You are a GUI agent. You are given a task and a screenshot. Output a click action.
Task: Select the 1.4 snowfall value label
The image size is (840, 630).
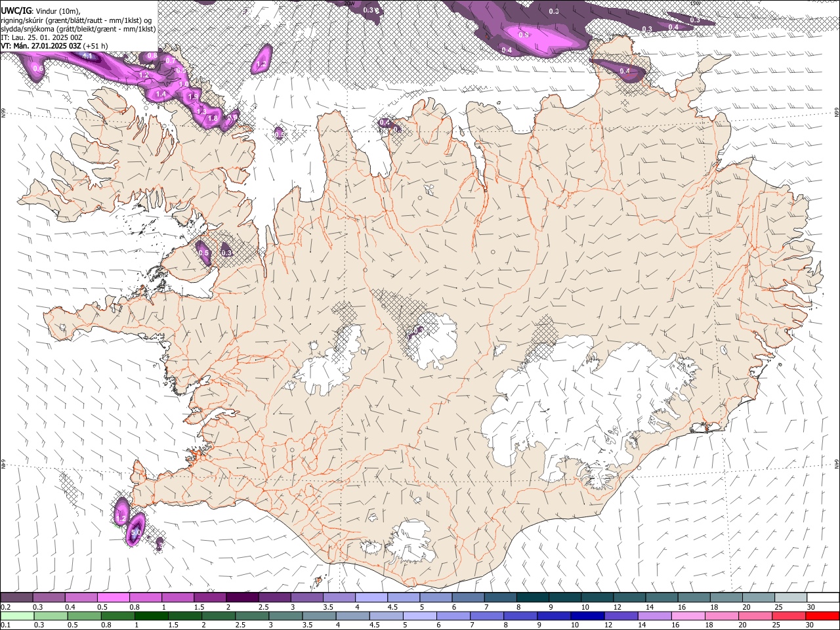coord(160,94)
